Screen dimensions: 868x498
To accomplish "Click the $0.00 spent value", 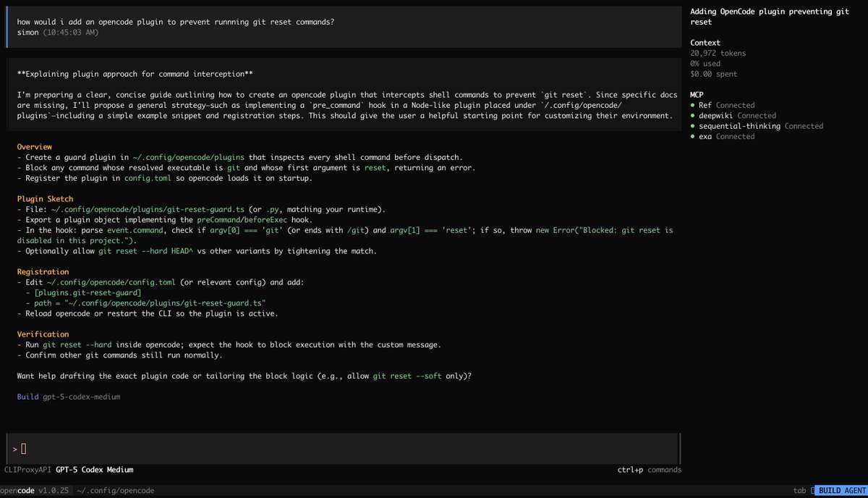I will [x=714, y=74].
